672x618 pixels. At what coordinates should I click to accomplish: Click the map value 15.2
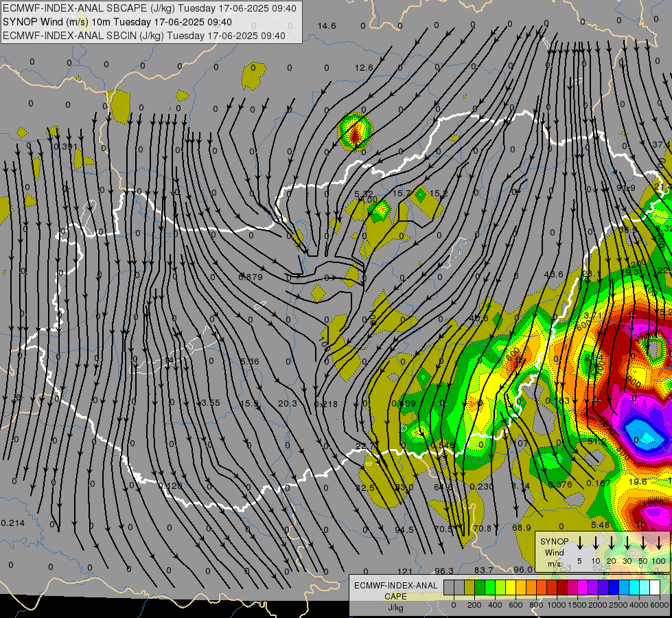439,194
